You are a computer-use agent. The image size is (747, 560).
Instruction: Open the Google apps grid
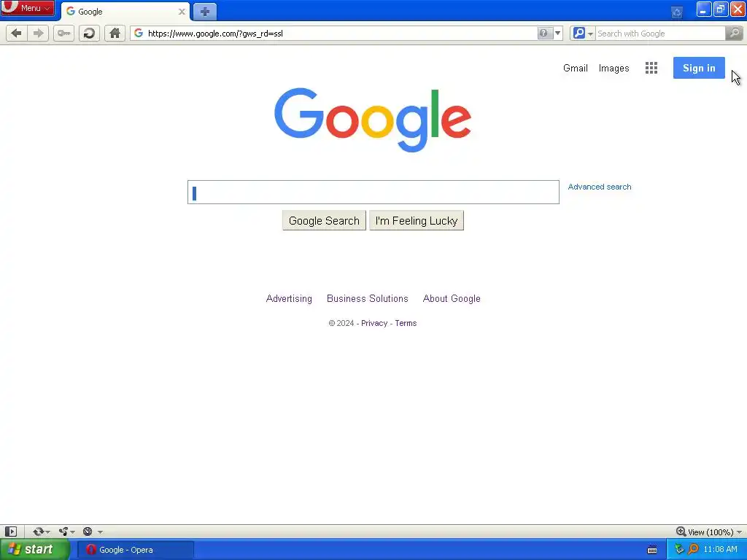(x=651, y=68)
